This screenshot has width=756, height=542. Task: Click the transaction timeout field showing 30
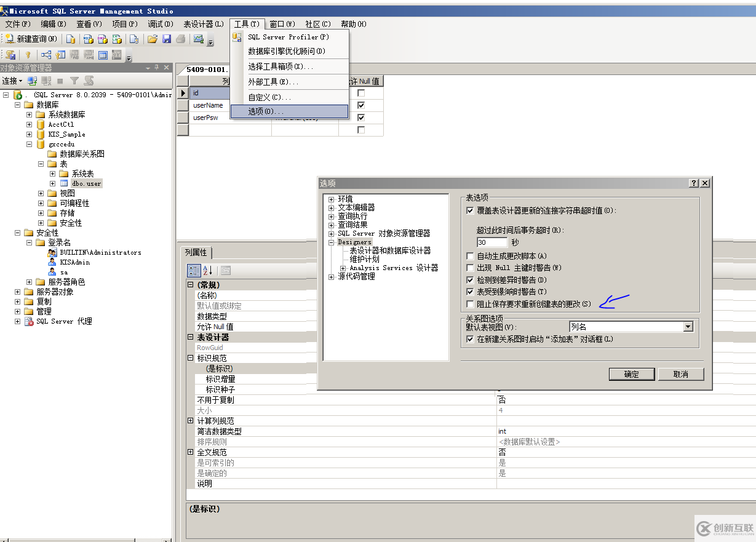(x=491, y=242)
